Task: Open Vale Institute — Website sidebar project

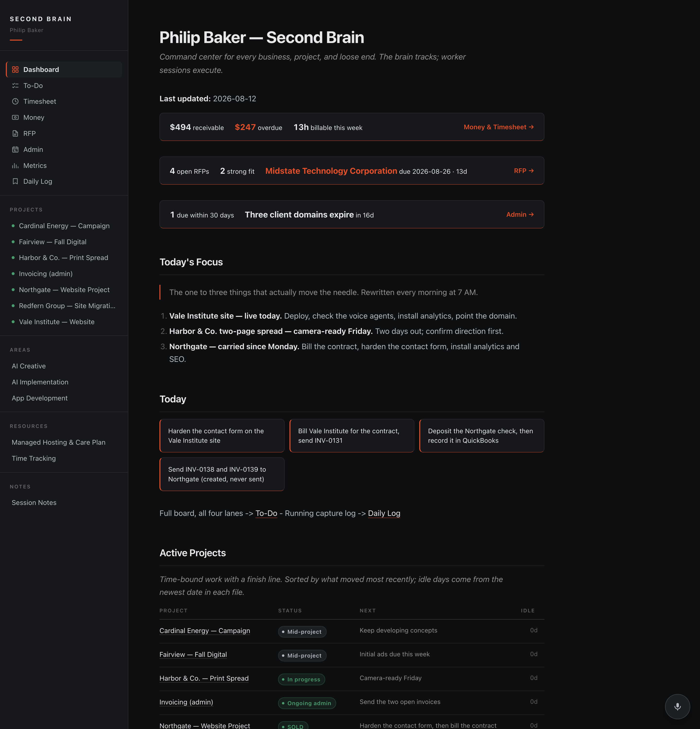Action: pos(57,322)
